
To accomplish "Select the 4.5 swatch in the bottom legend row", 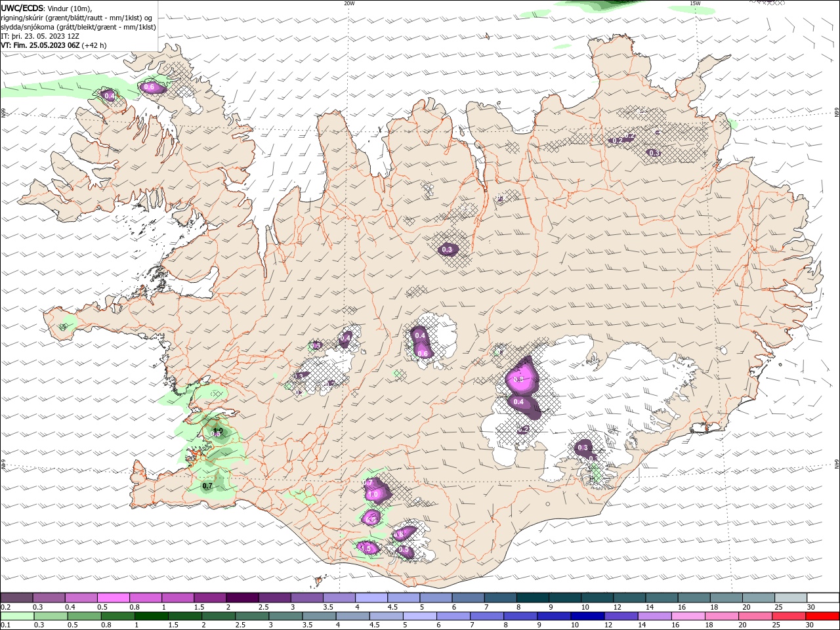I will pos(387,616).
